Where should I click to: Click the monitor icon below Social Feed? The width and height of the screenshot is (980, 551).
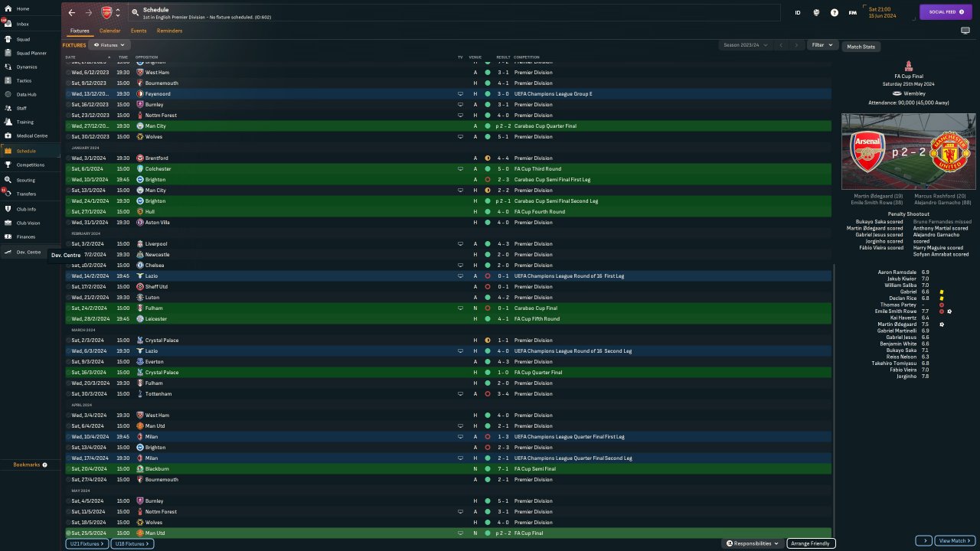(x=965, y=31)
